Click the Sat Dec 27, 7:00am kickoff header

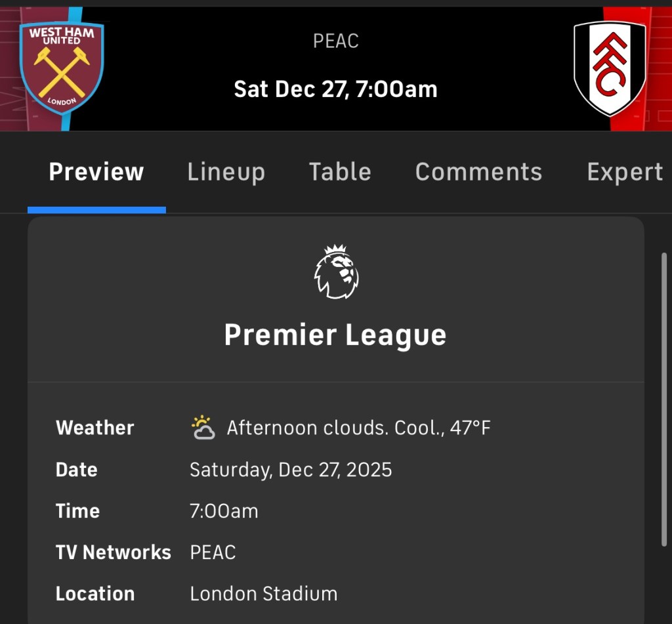pos(335,89)
